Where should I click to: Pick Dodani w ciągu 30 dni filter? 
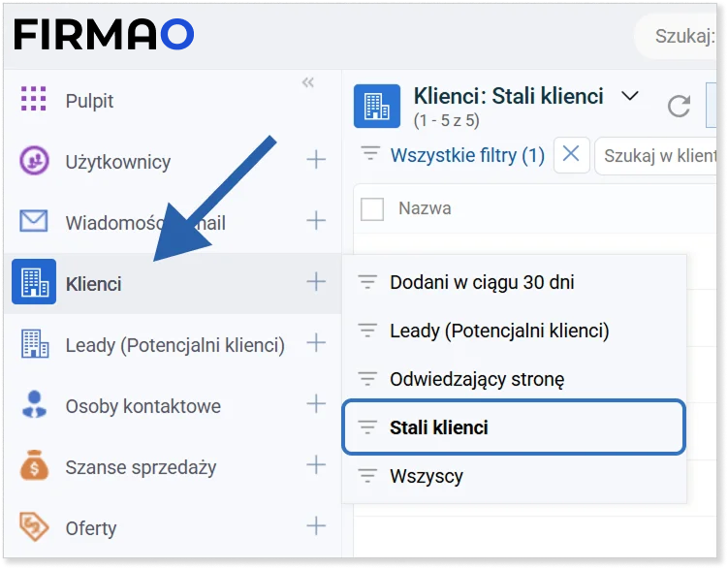[482, 282]
